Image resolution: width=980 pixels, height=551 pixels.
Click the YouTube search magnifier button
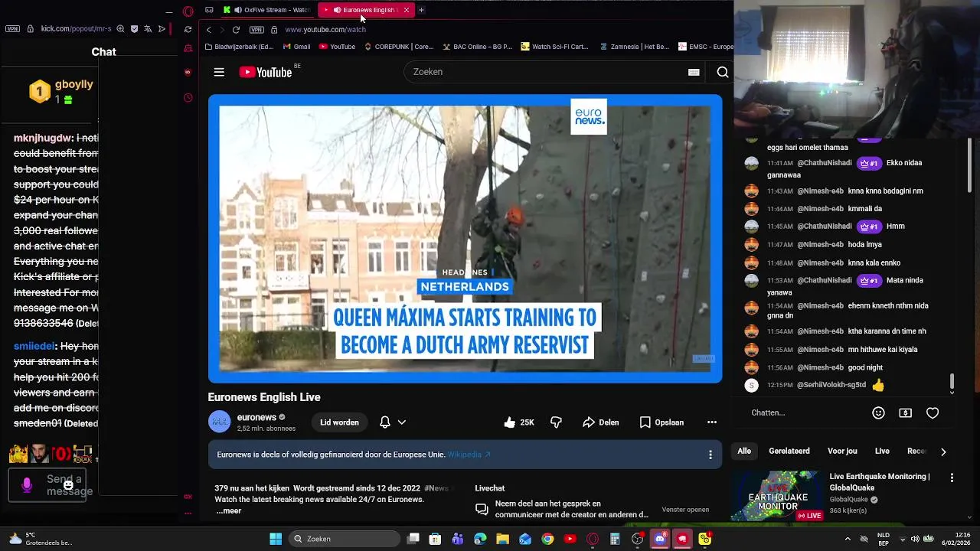point(722,72)
